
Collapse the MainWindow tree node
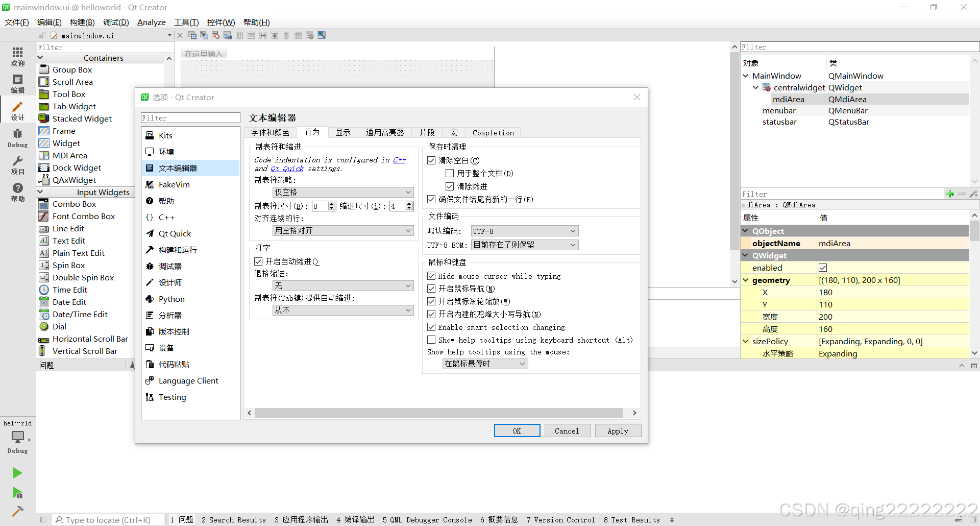(746, 76)
